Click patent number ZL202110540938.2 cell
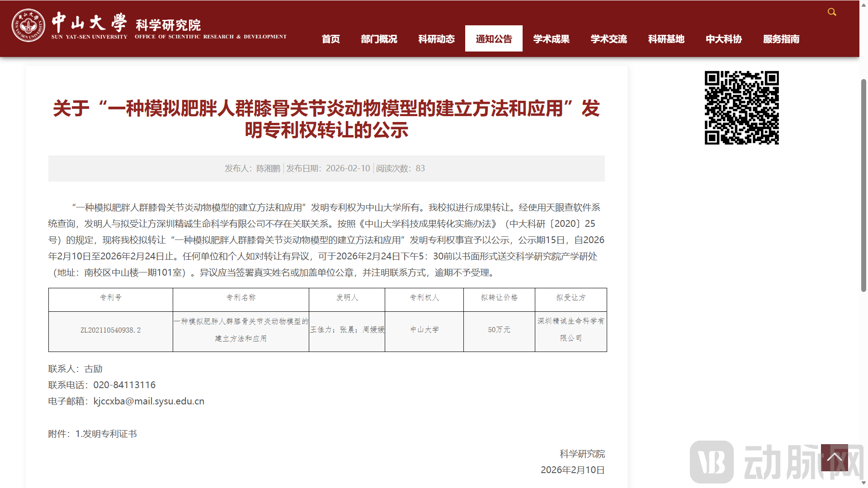 point(110,330)
